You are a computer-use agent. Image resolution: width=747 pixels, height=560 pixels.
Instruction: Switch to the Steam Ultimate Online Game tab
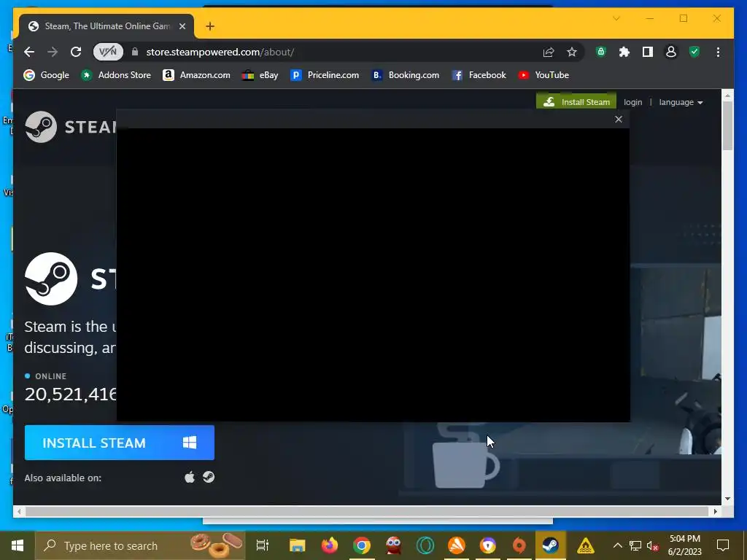coord(107,26)
